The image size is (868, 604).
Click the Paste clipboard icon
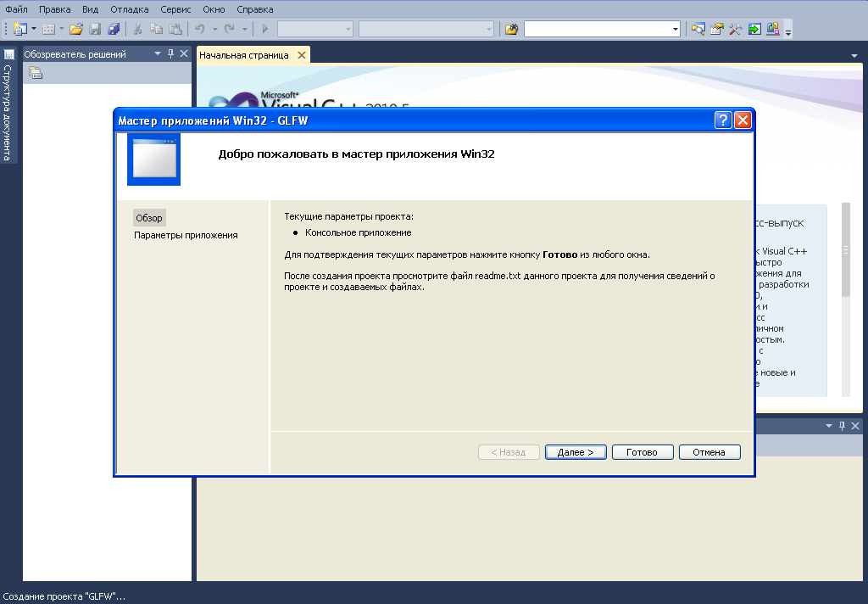pos(175,29)
